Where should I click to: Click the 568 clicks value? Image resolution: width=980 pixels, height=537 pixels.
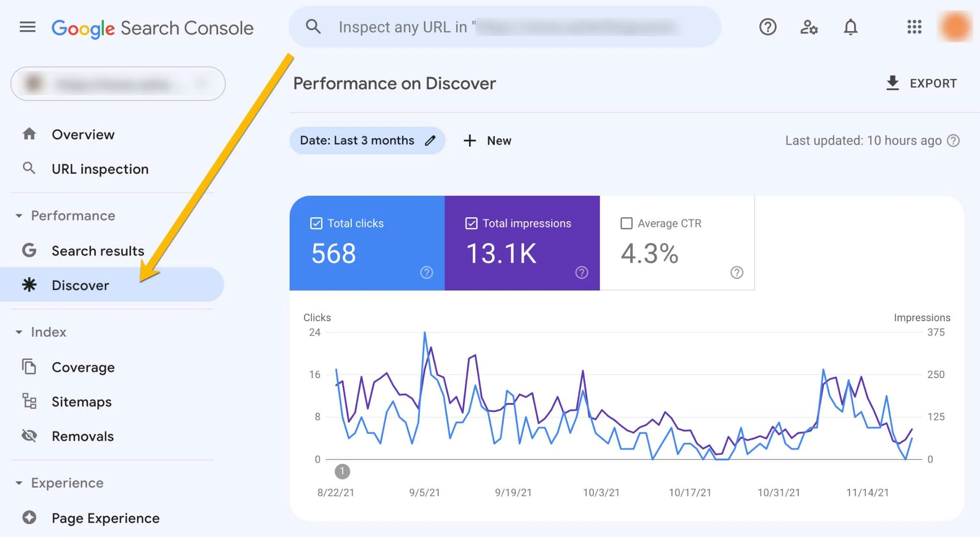pos(334,253)
